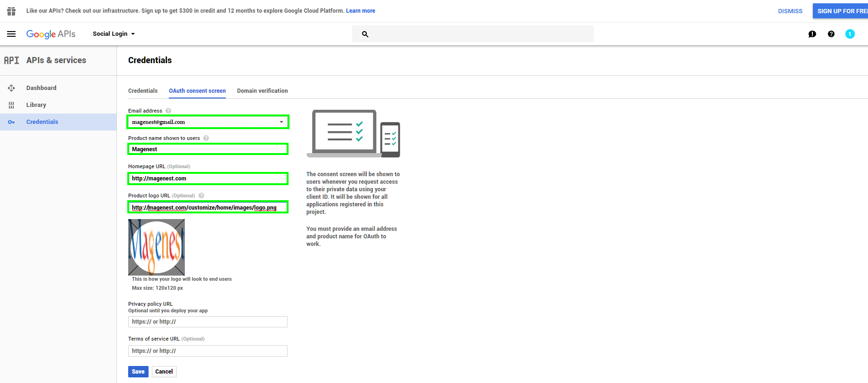Viewport: 868px width, 383px height.
Task: Show help for Product name shown to users
Action: point(206,138)
